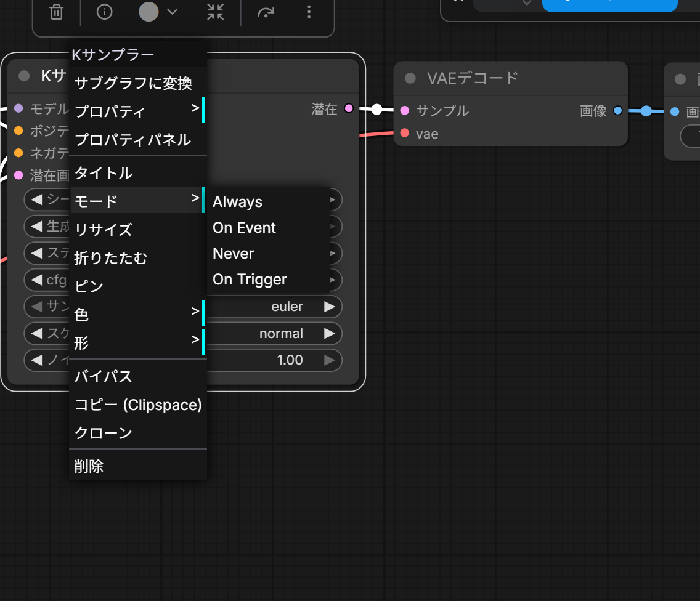
Task: Select リサイズ in context menu
Action: coord(138,229)
